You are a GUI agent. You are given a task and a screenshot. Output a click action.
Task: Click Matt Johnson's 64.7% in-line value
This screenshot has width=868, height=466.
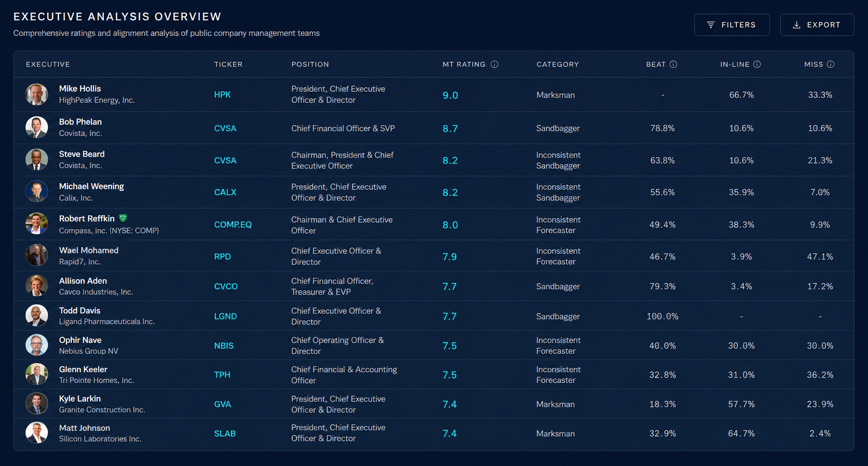[741, 434]
